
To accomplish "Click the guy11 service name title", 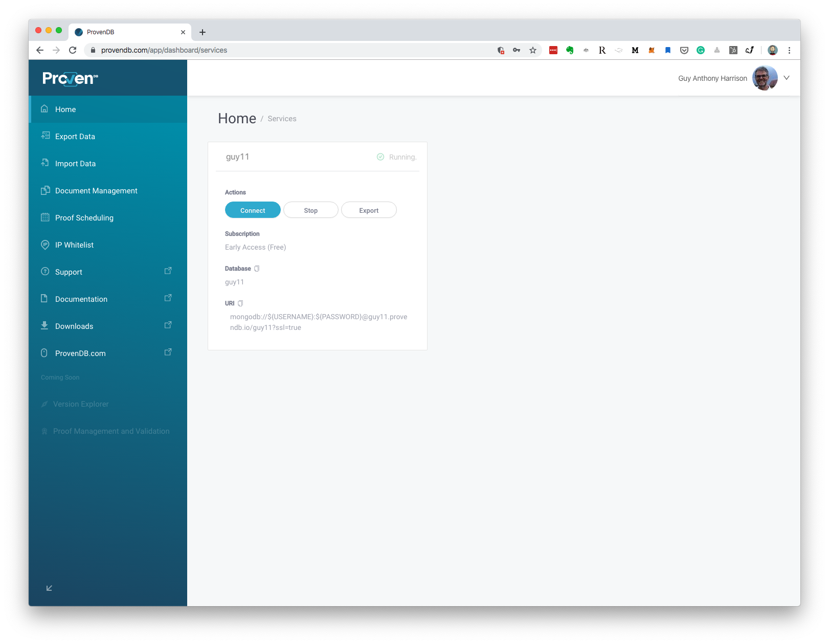I will tap(238, 157).
